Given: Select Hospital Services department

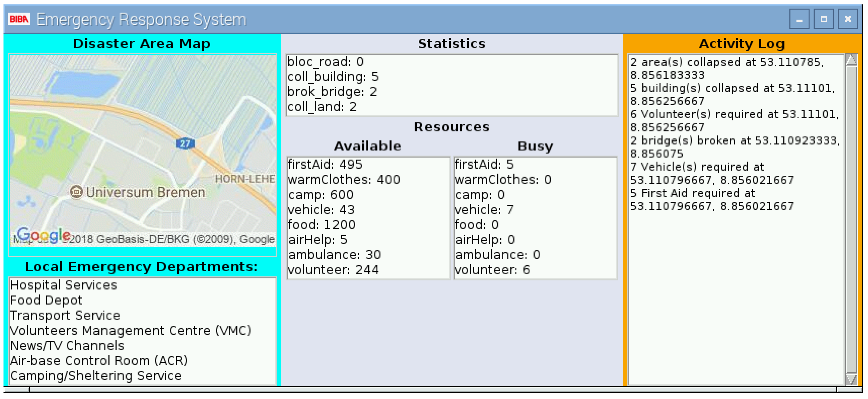Looking at the screenshot, I should [x=63, y=285].
